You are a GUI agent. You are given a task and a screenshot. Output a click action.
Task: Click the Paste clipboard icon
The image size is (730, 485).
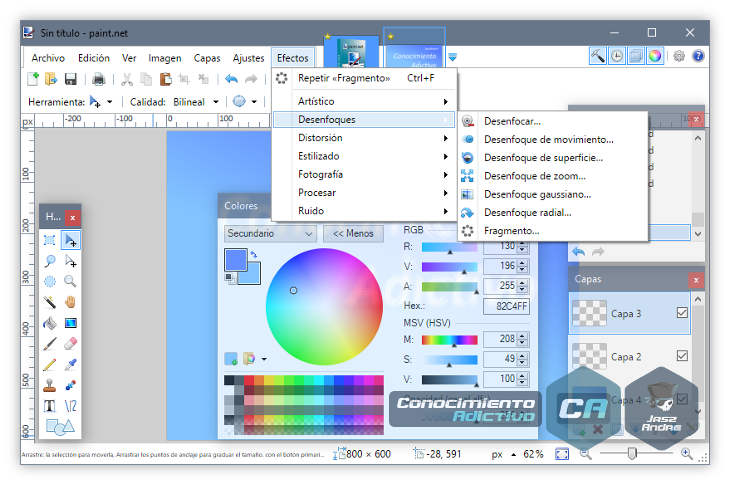(165, 79)
